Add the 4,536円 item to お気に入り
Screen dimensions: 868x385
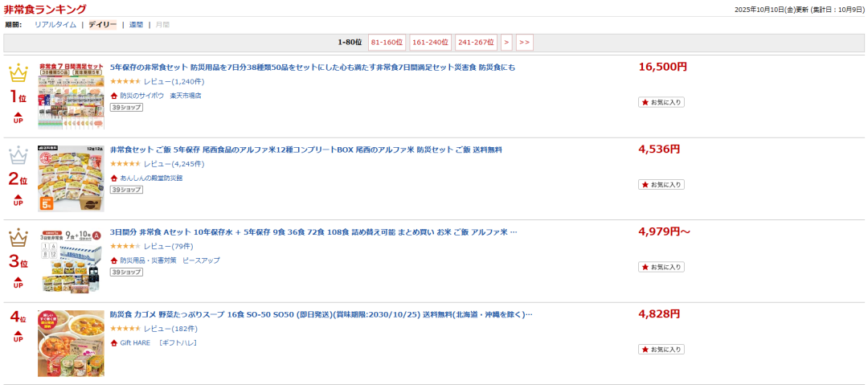[661, 185]
